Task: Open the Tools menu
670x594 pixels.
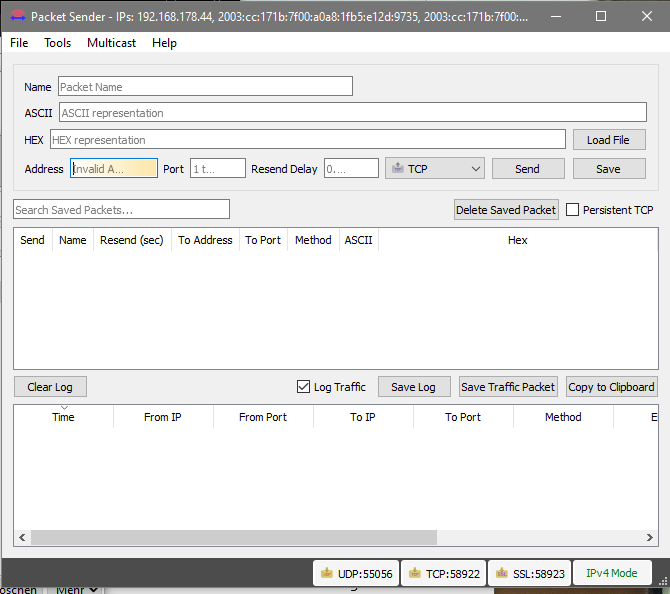Action: coord(58,43)
